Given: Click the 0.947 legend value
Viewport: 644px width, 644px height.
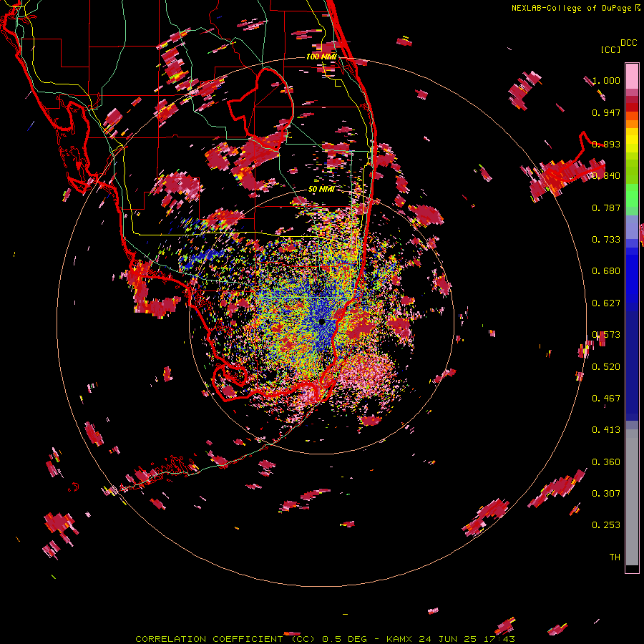Looking at the screenshot, I should point(606,112).
